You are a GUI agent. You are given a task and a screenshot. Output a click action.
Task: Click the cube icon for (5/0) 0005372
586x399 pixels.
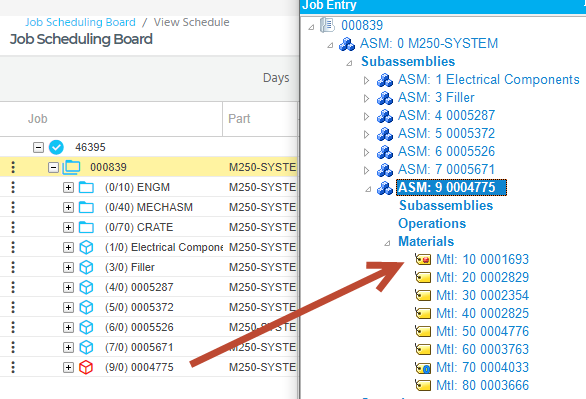[x=86, y=307]
